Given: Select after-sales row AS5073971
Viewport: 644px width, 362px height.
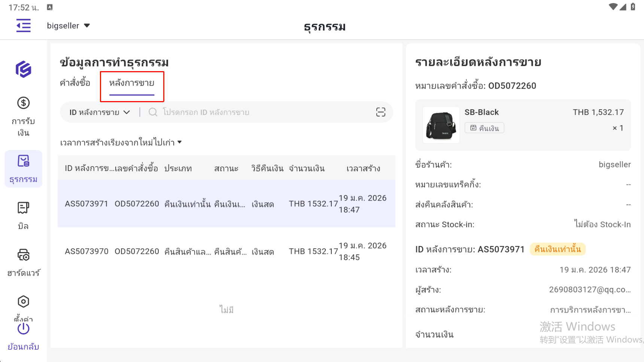Looking at the screenshot, I should [x=226, y=204].
